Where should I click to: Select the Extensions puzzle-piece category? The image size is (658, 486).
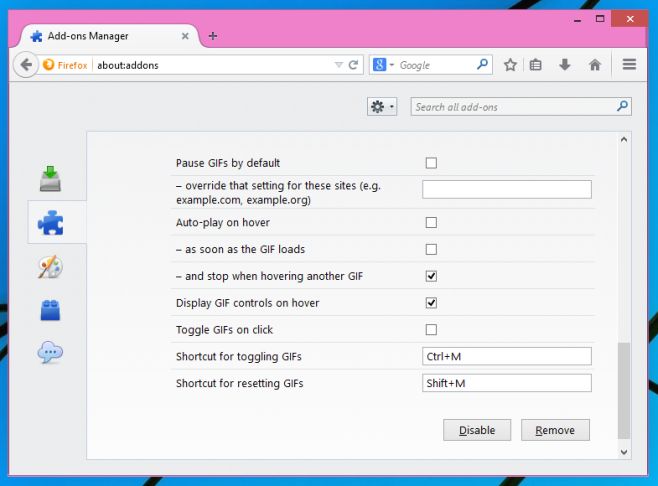click(51, 222)
